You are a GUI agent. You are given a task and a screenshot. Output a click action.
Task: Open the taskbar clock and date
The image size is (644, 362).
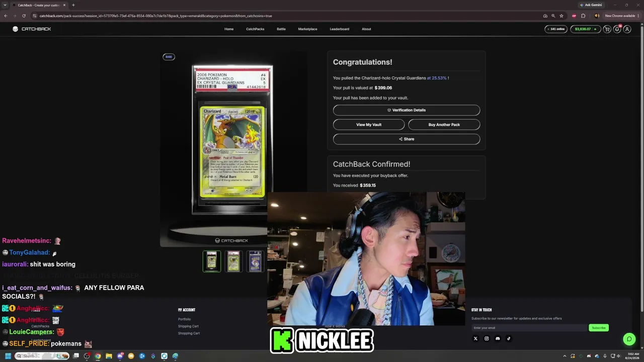[x=631, y=356]
